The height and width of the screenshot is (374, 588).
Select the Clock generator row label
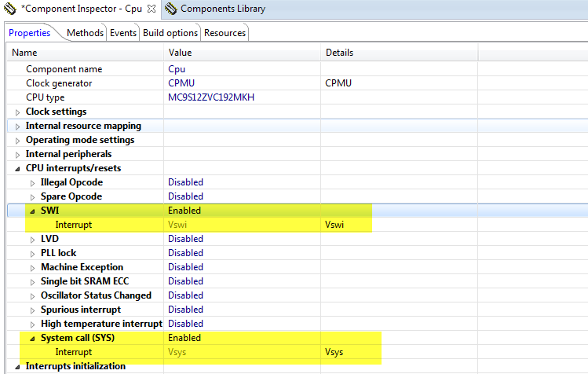(59, 83)
